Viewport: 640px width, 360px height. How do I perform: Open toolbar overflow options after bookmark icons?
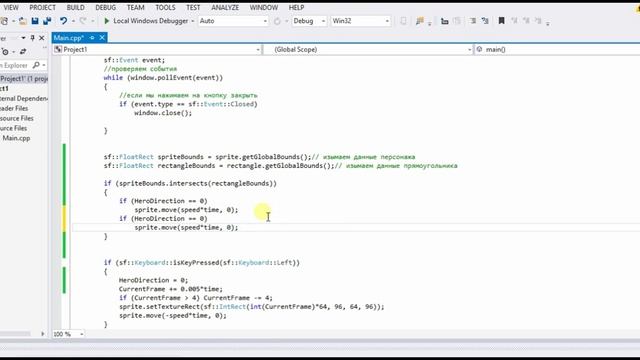point(548,23)
